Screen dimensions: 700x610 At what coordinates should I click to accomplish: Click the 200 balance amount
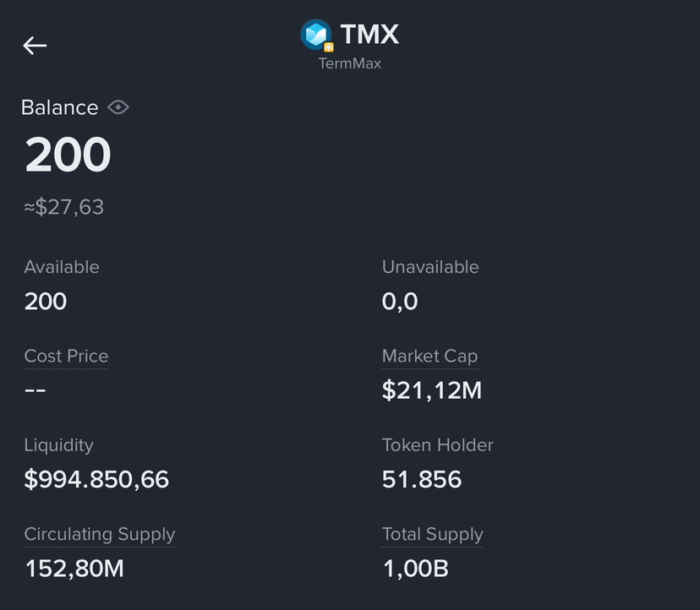point(68,155)
